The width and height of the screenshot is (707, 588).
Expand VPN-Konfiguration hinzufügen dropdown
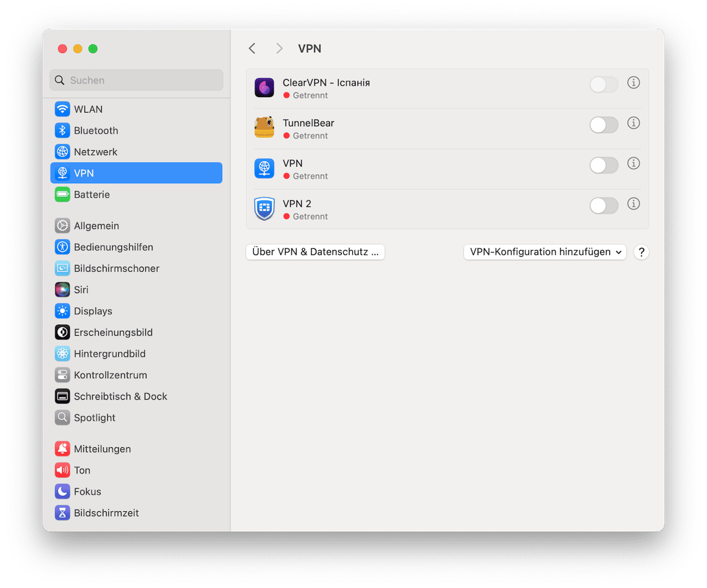point(544,252)
